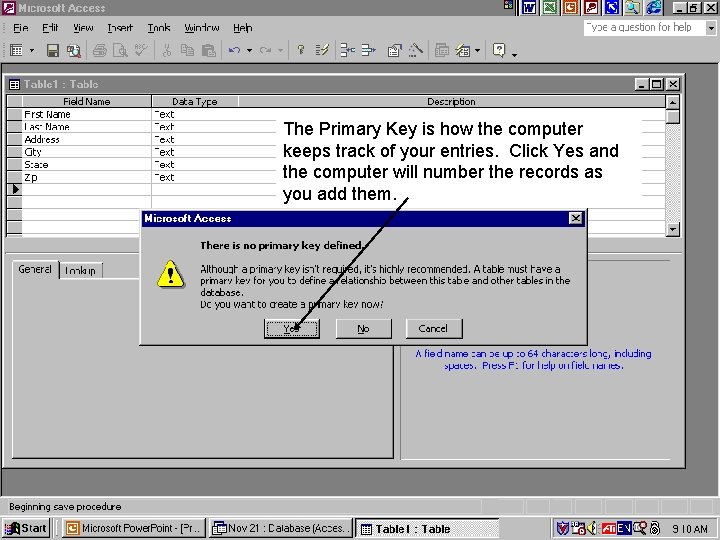Image resolution: width=720 pixels, height=540 pixels.
Task: Click the Paste clipboard icon
Action: pos(208,50)
